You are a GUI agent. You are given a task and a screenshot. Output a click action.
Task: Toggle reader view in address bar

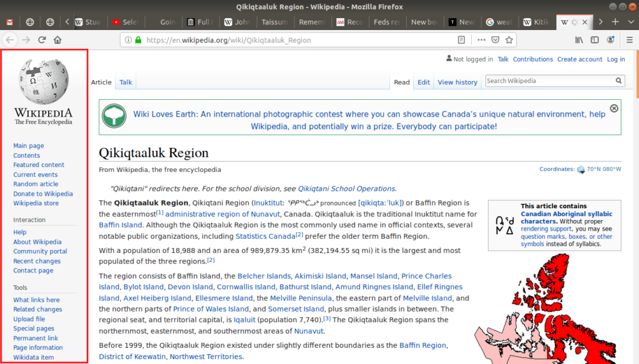(x=461, y=40)
